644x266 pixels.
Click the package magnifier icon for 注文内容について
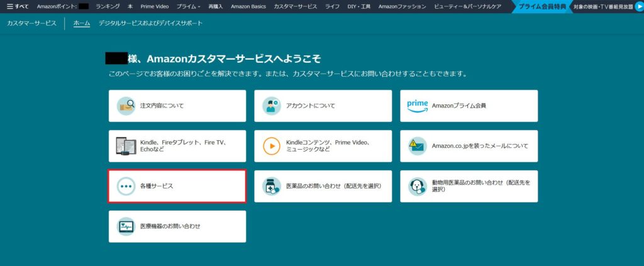coord(126,106)
